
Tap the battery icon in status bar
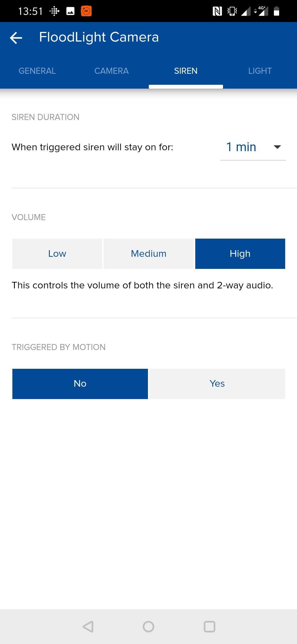point(277,11)
